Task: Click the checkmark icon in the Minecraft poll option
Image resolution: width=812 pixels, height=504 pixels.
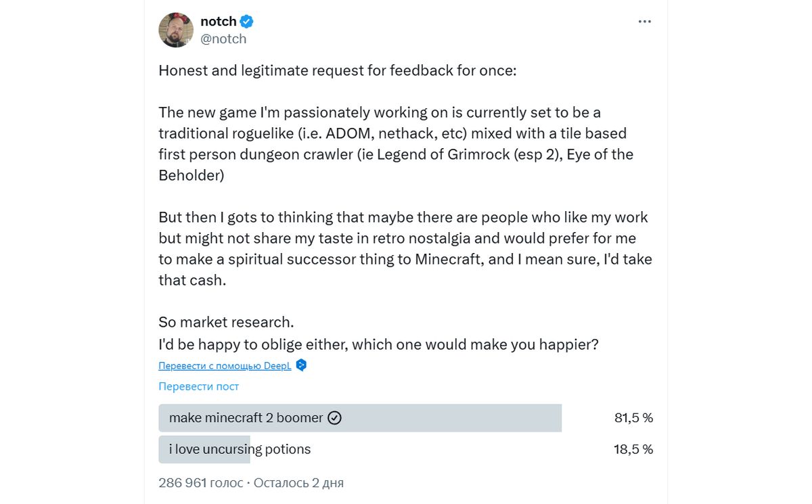Action: click(x=334, y=418)
